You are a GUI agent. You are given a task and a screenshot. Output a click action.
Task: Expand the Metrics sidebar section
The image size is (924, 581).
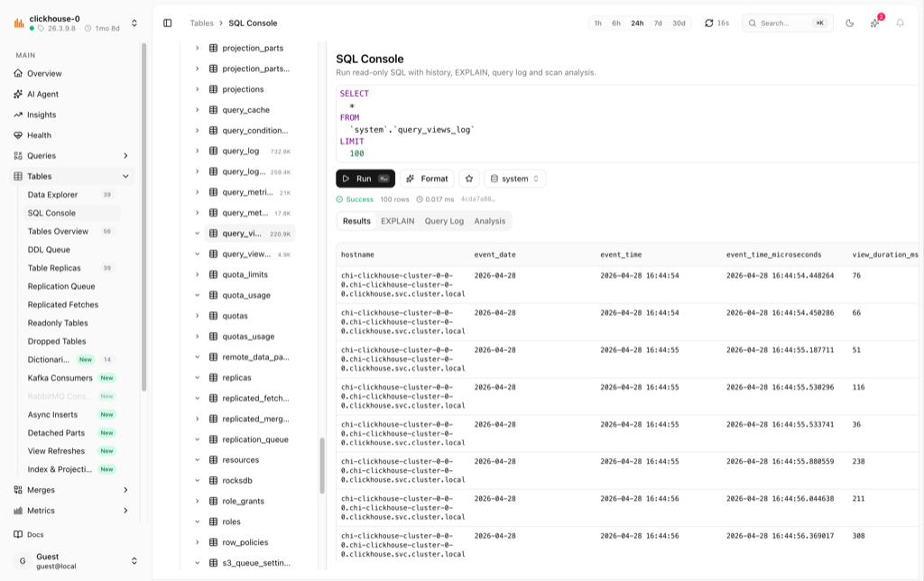tap(125, 511)
